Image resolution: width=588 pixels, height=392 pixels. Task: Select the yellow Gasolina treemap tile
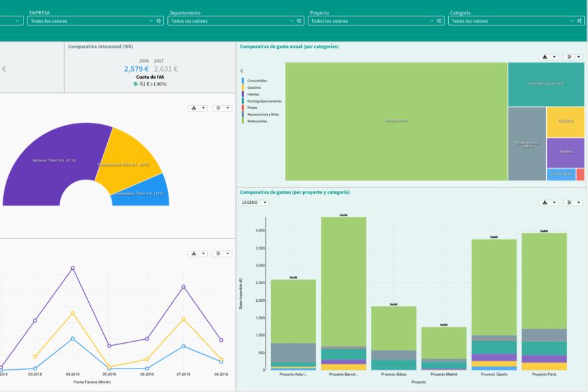(x=566, y=122)
